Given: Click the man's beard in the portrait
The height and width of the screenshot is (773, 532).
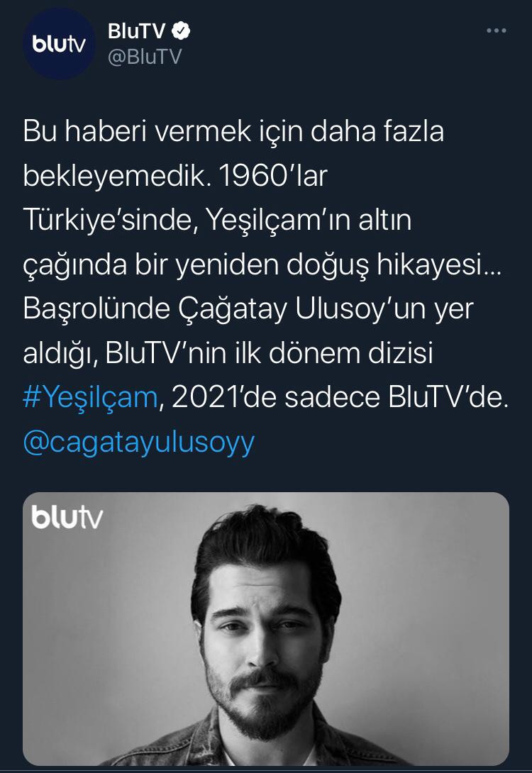Looking at the screenshot, I should point(266,700).
